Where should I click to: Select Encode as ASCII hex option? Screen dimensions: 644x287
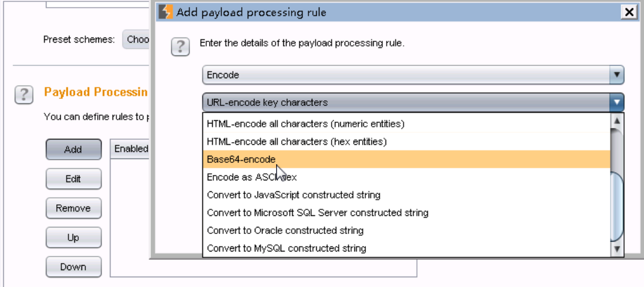point(252,176)
